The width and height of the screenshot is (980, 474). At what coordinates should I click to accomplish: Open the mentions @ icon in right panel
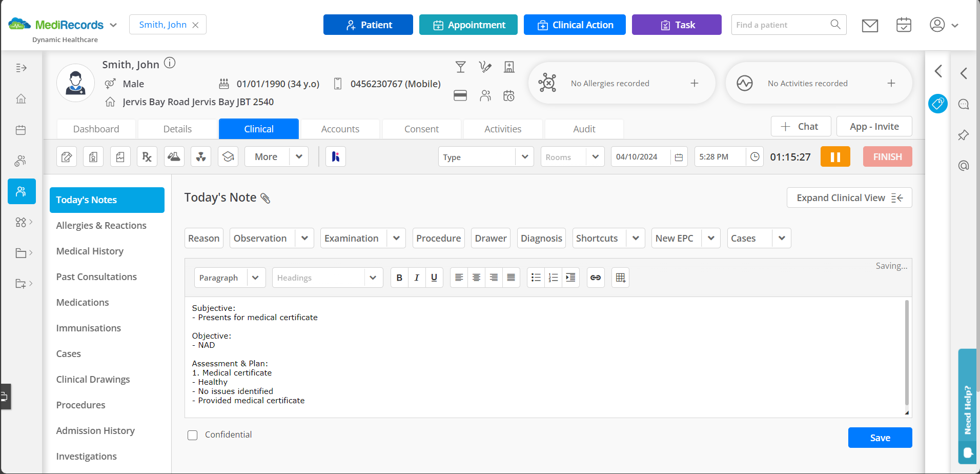tap(964, 166)
